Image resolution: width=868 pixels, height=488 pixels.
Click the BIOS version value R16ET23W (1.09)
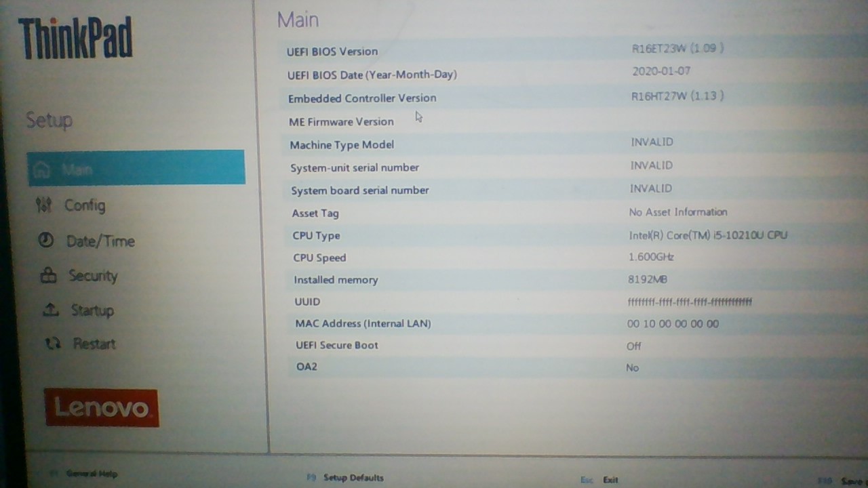(x=677, y=48)
